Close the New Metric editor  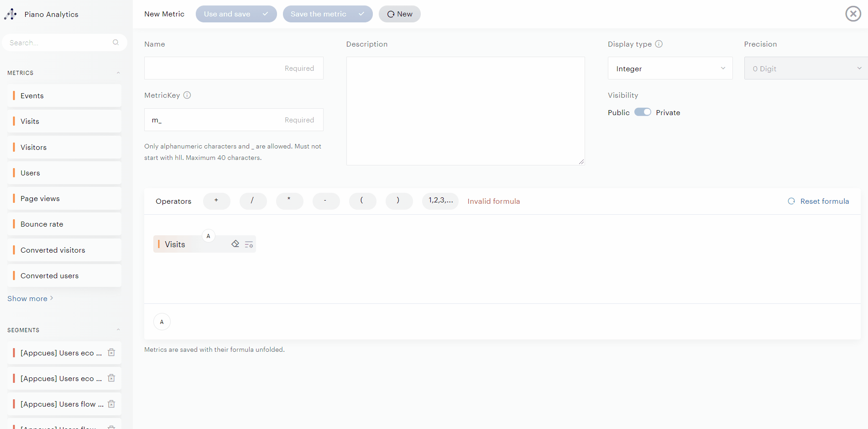pyautogui.click(x=853, y=14)
